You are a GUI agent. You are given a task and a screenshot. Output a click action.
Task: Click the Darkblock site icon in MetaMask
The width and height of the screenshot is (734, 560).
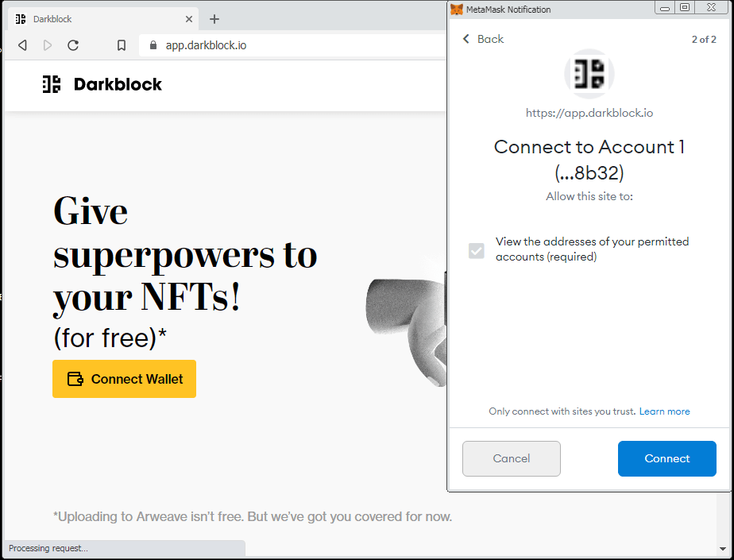(x=589, y=74)
